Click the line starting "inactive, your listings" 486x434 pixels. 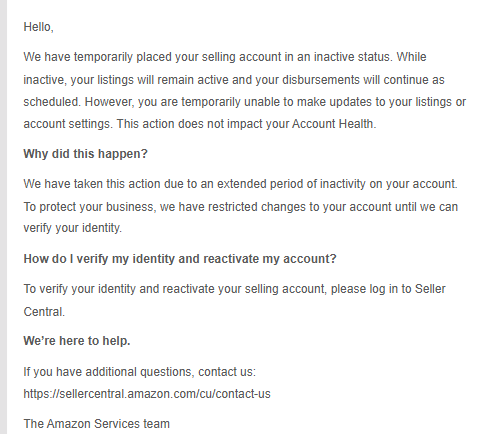[234, 80]
